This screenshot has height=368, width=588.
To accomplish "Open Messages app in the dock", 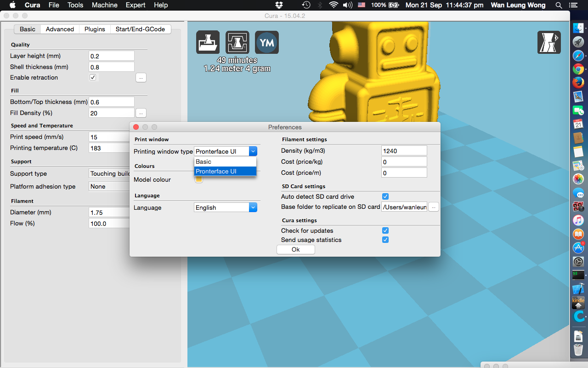I will [x=578, y=193].
